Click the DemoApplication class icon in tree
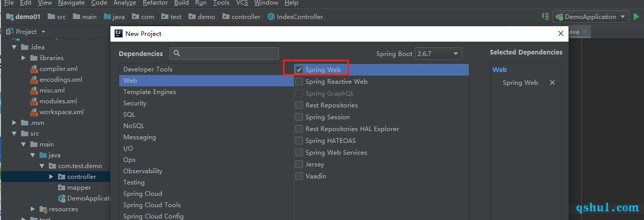 click(x=62, y=198)
